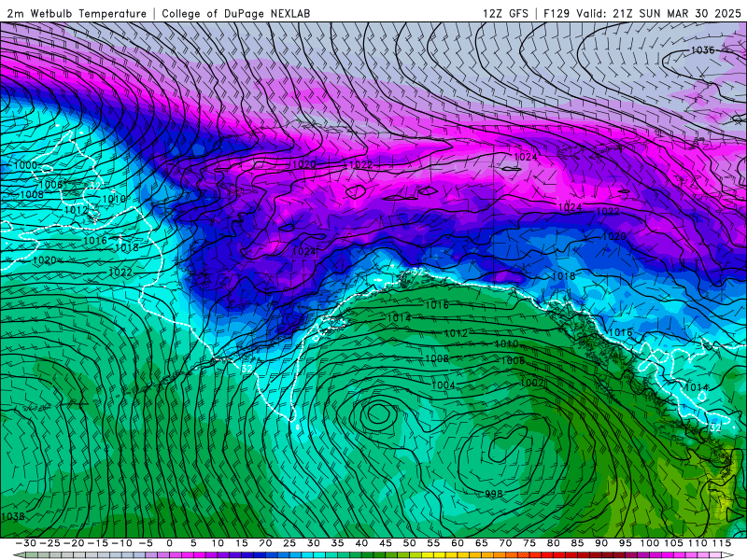Viewport: 747px width, 560px height.
Task: Click the 80 value on the color scale
Action: (553, 543)
